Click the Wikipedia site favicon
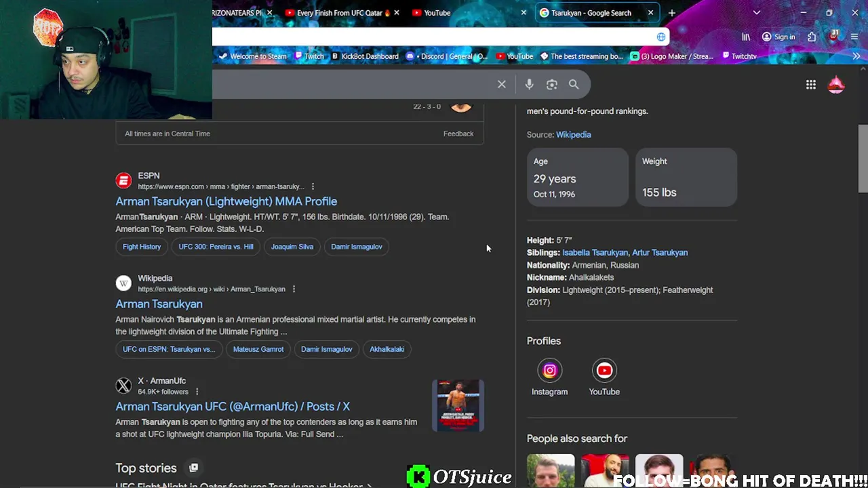Screen dimensions: 868x488 point(123,283)
